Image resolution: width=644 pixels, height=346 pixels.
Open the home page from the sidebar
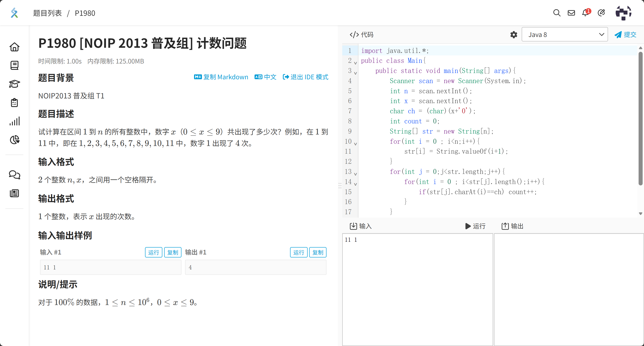click(x=14, y=47)
